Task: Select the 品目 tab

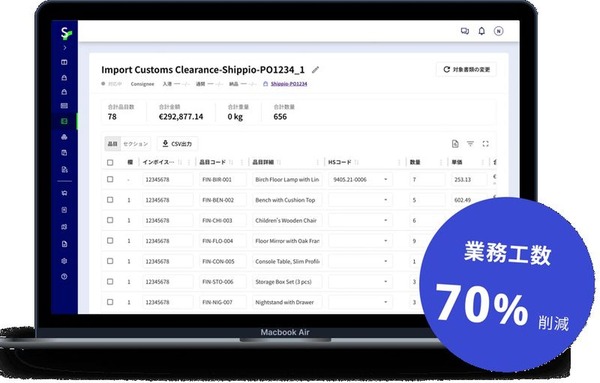Action: coord(112,144)
